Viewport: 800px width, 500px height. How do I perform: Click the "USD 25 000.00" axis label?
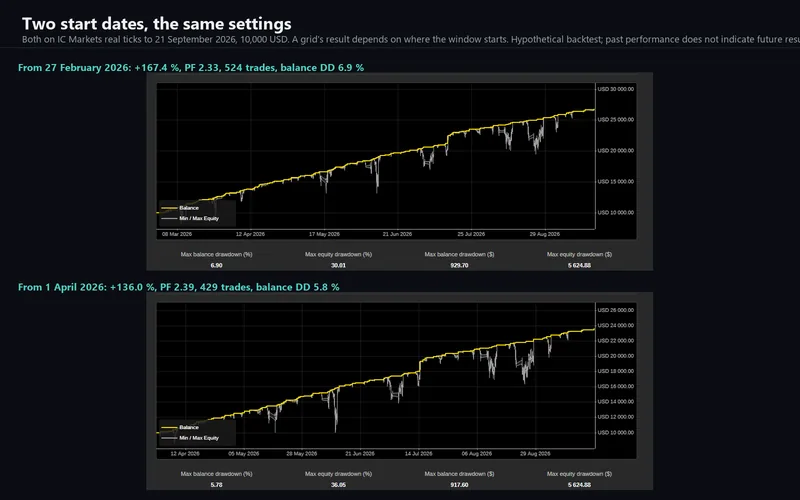[616, 119]
